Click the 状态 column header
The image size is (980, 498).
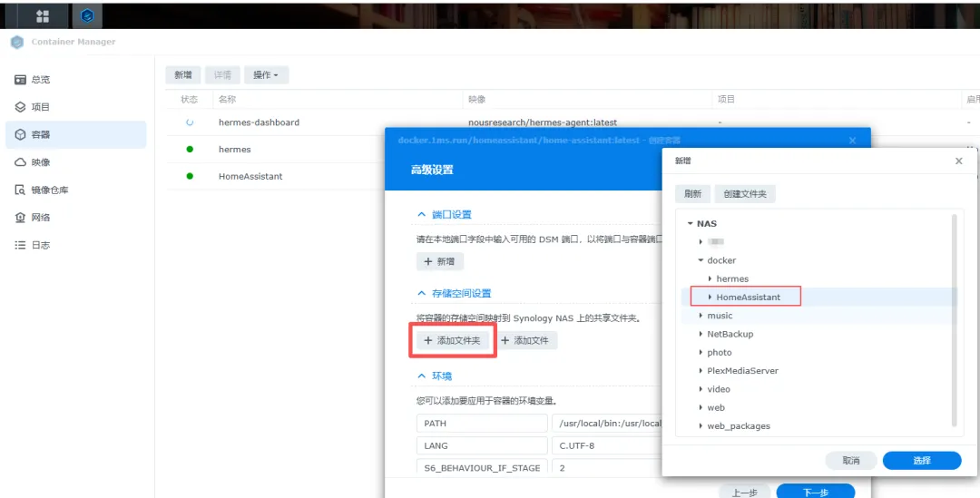(190, 100)
